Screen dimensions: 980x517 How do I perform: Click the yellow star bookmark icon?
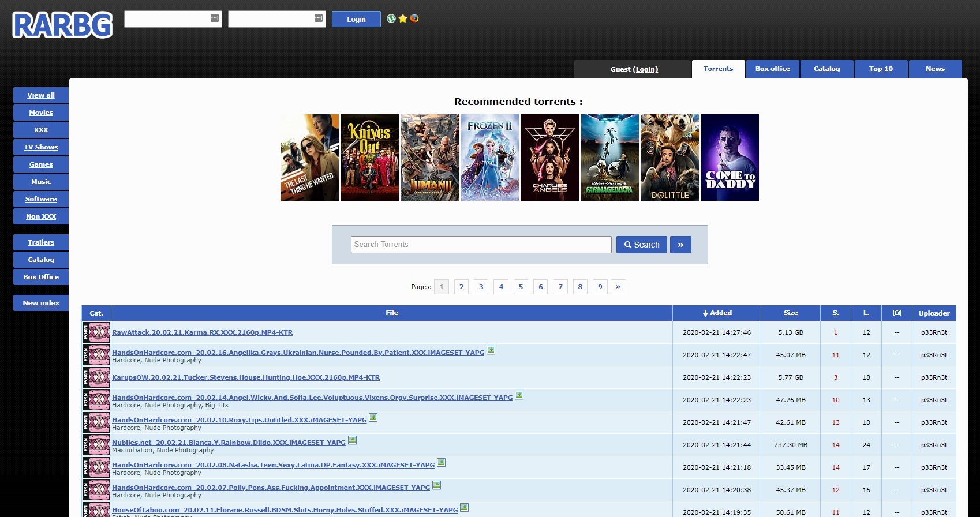(403, 18)
